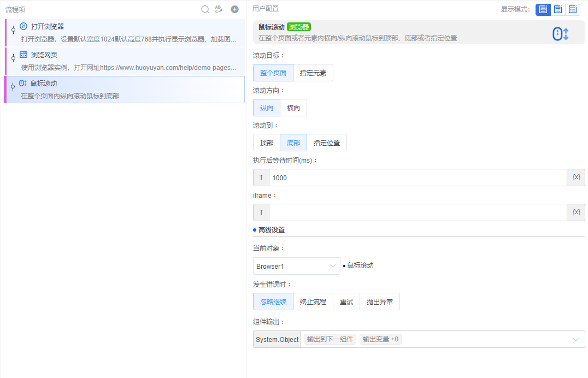
Task: Click the iframe text input field
Action: 415,212
